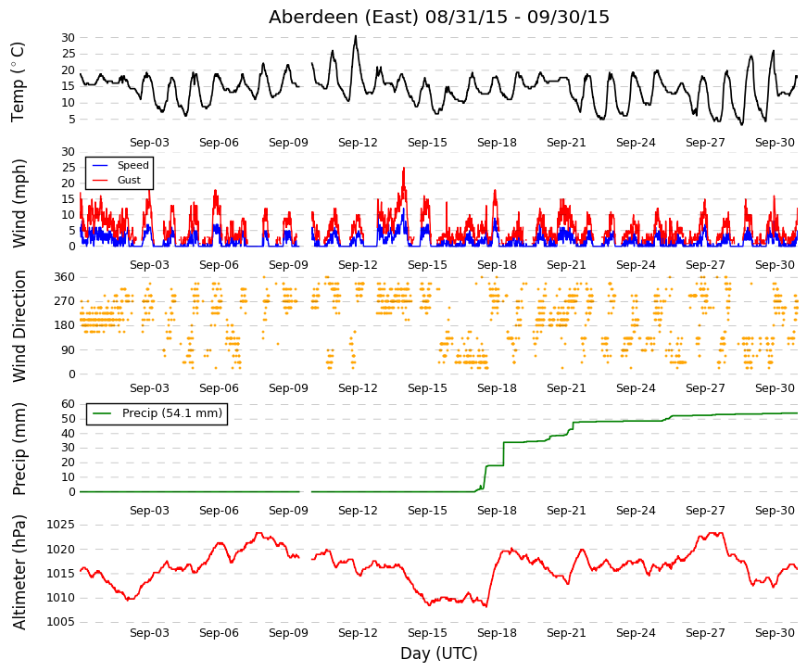Click the Sep-18 tick under precipitation chart
The width and height of the screenshot is (807, 672).
pyautogui.click(x=497, y=511)
